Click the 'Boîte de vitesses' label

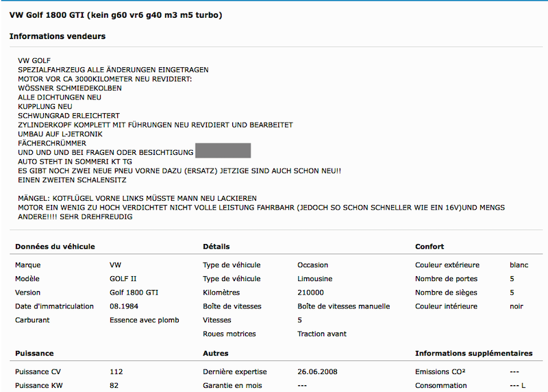coord(232,306)
